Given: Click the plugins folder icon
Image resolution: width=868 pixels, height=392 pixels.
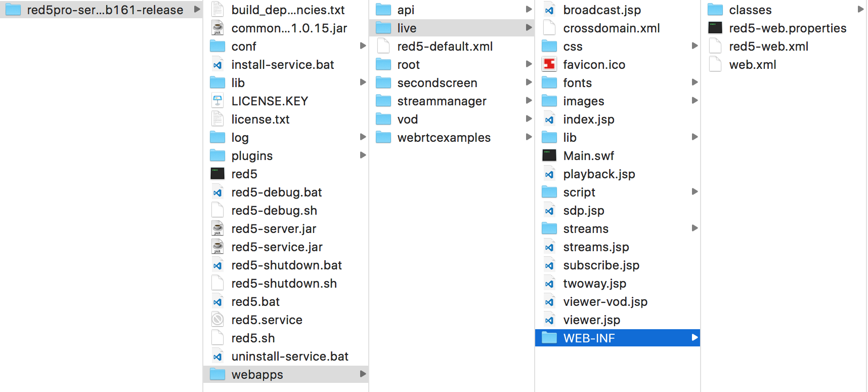Looking at the screenshot, I should (x=218, y=155).
